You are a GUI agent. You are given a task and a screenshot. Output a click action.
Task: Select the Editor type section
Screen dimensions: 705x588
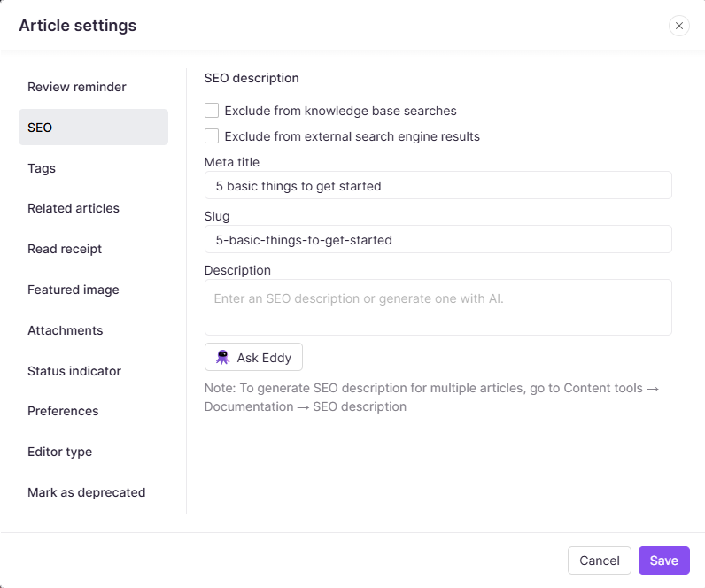coord(60,452)
